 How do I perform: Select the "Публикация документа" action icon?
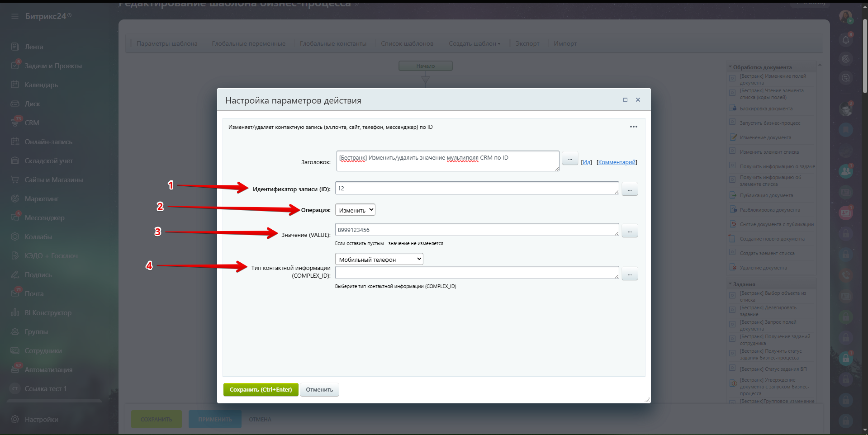(x=733, y=195)
